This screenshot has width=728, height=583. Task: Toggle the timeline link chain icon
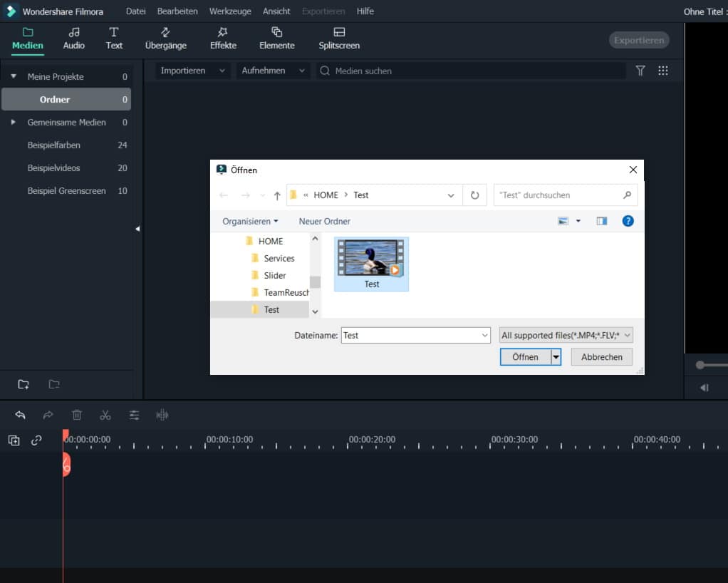point(36,440)
